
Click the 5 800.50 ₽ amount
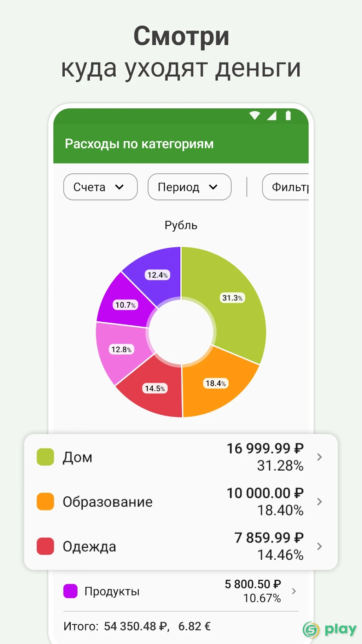(253, 584)
